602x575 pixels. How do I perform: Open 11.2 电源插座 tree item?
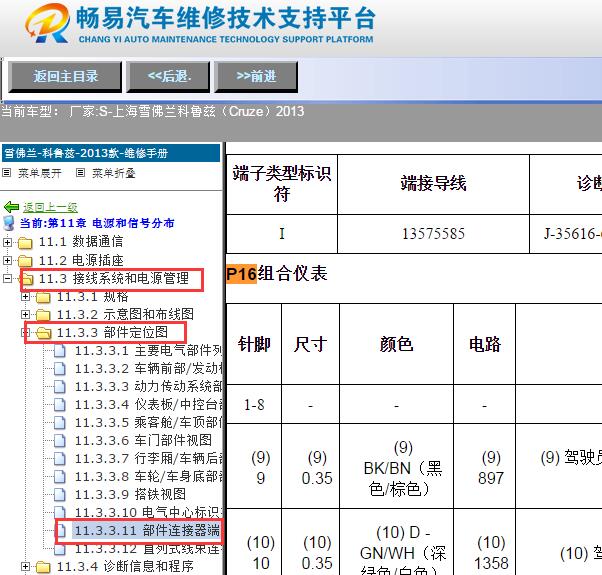tap(81, 260)
